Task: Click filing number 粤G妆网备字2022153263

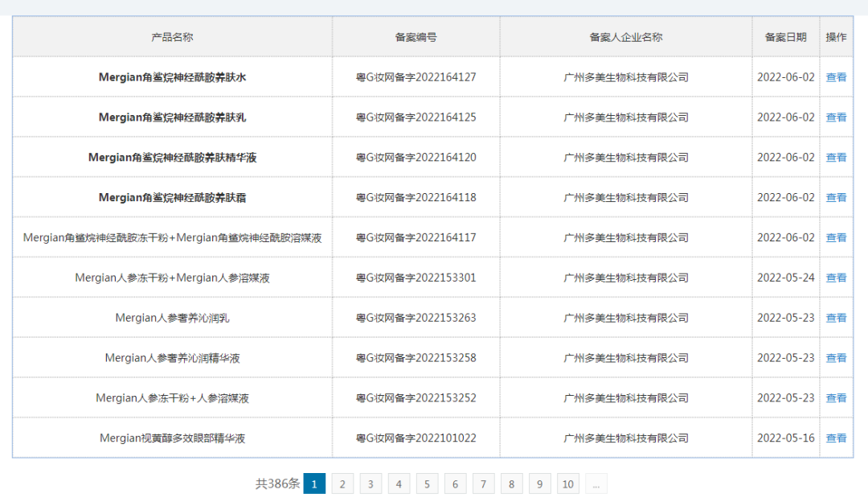Action: point(416,318)
